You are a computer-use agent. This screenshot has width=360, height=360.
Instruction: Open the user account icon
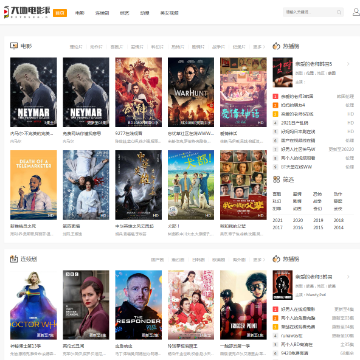tap(356, 12)
